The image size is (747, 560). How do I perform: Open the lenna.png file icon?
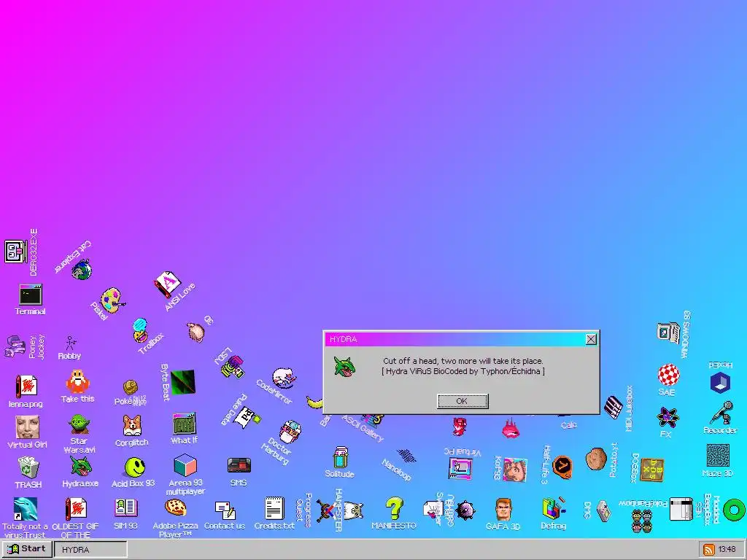coord(26,386)
